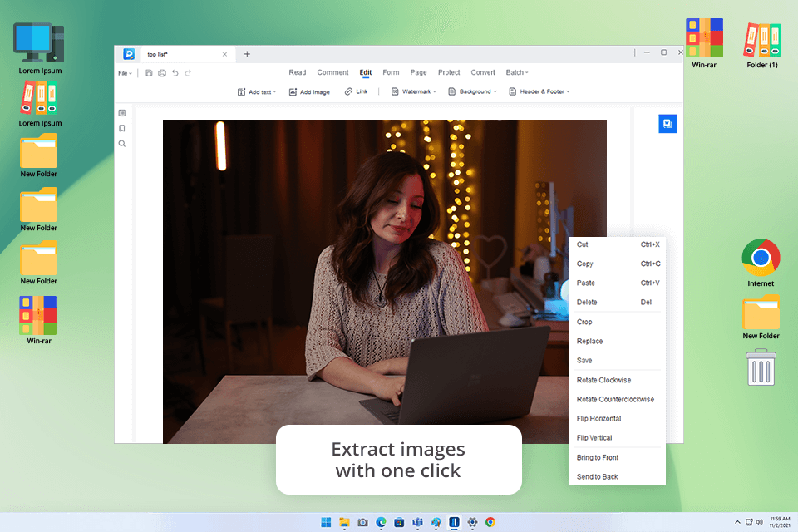The height and width of the screenshot is (532, 798).
Task: Click the Print icon in toolbar
Action: [162, 73]
